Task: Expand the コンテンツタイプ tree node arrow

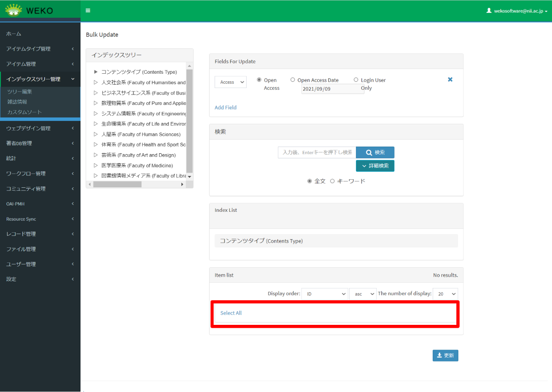Action: 96,72
